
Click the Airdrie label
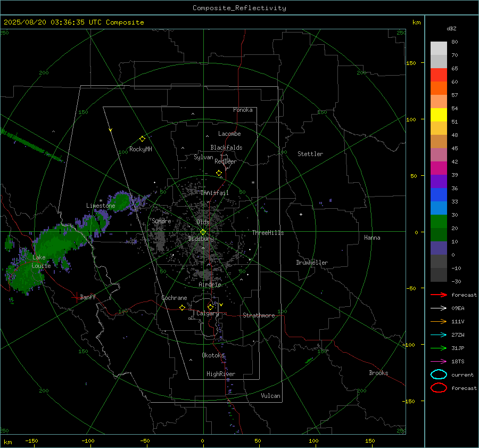point(210,284)
